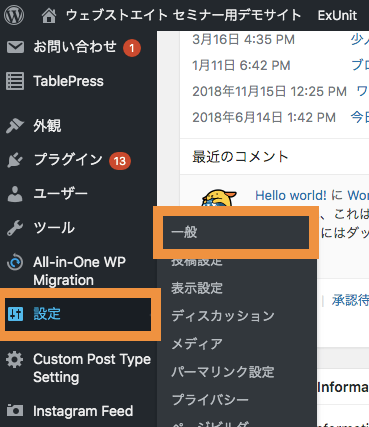Click the お問い合わせ notification badge 1
369x427 pixels.
132,48
